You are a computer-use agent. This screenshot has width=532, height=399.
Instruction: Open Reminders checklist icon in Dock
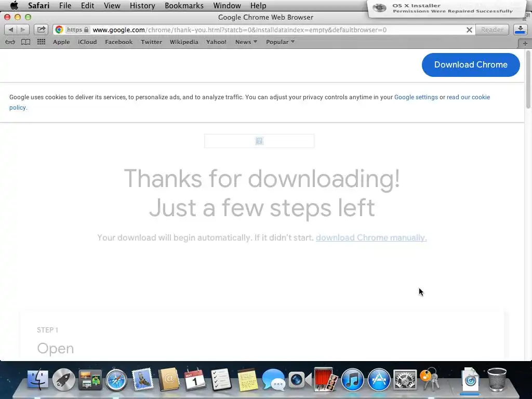coord(221,379)
